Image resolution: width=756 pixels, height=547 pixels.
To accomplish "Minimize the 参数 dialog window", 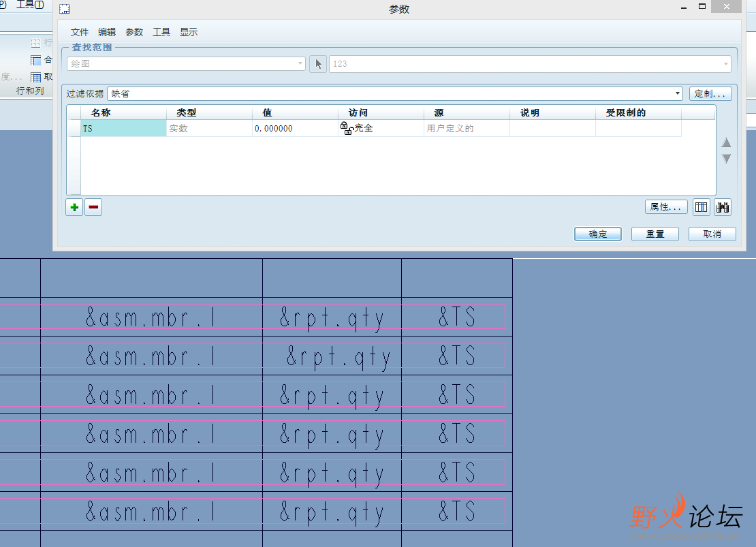I will coord(684,7).
